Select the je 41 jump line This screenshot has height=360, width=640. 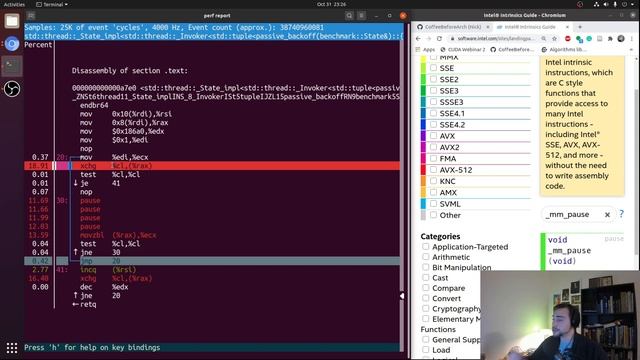[x=212, y=183]
